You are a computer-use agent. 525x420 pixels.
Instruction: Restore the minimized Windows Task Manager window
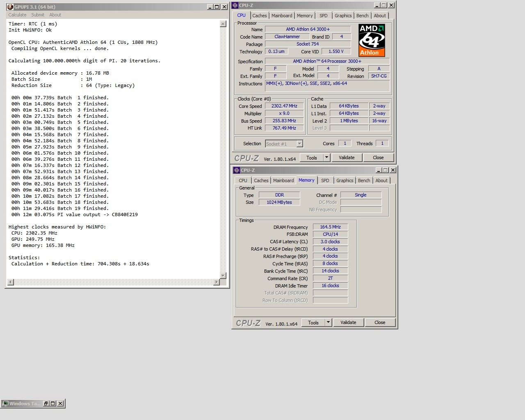[x=46, y=404]
